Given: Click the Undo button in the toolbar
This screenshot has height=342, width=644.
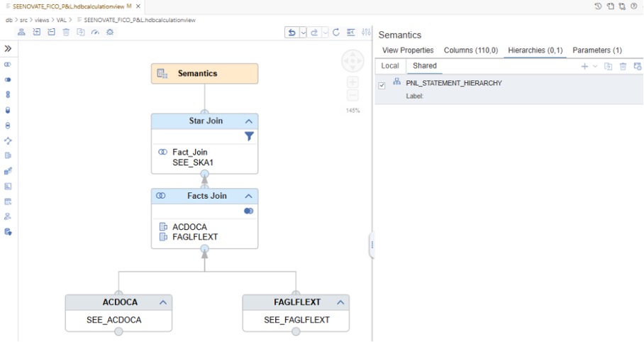Looking at the screenshot, I should 292,33.
